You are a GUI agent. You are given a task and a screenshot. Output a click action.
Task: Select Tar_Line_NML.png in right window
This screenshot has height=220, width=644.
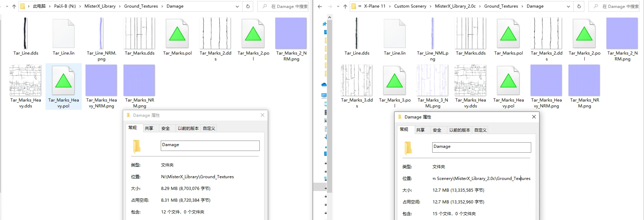(x=433, y=39)
